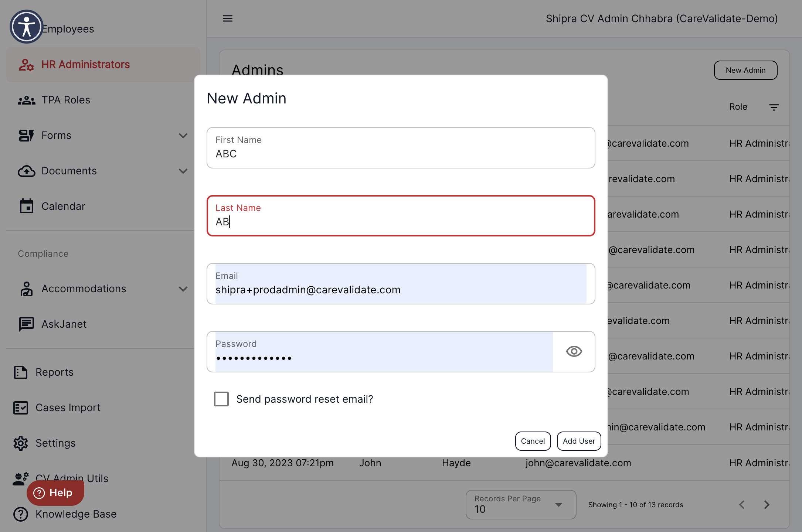Open the red Help button
Viewport: 802px width, 532px height.
click(55, 493)
